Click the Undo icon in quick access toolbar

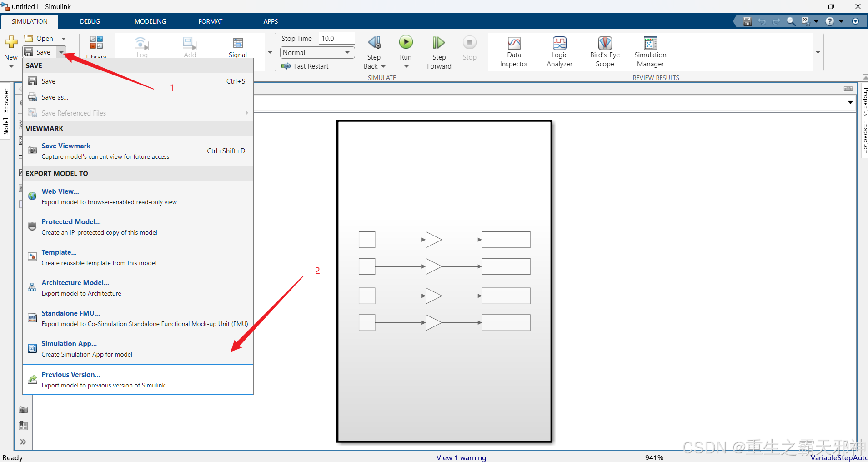point(762,21)
